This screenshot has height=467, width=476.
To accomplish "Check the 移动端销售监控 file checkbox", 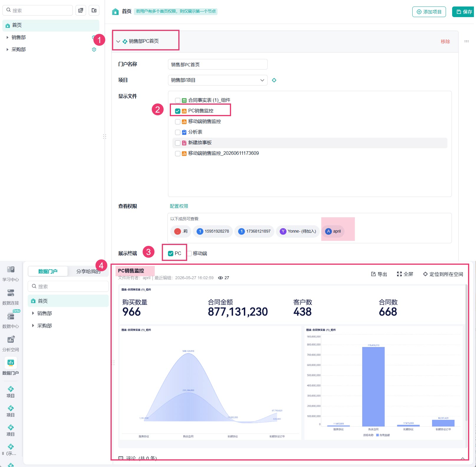I will click(178, 121).
